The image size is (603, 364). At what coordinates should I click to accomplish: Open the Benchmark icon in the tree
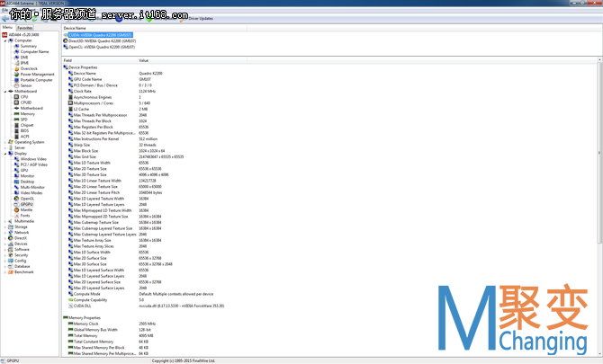pyautogui.click(x=11, y=271)
